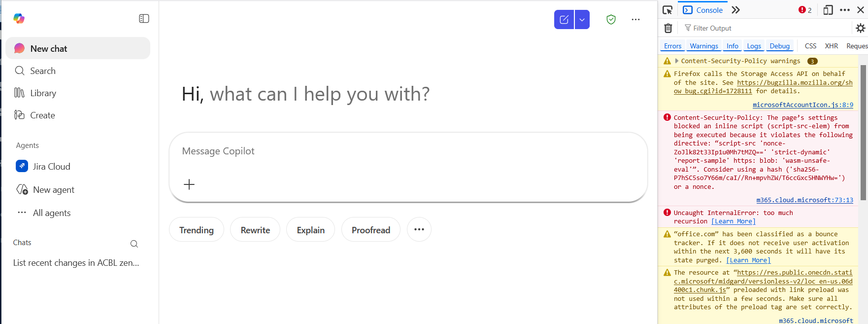Switch to the Console tab
This screenshot has width=868, height=324.
point(703,10)
